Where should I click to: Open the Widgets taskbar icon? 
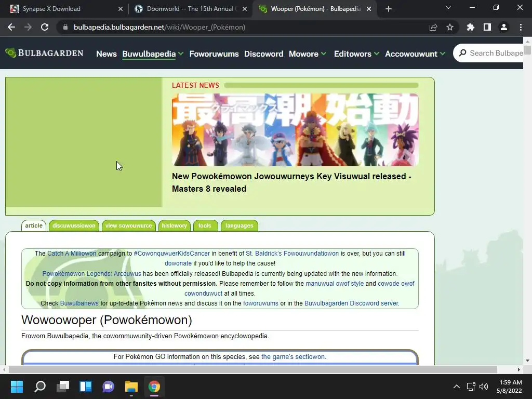click(86, 387)
